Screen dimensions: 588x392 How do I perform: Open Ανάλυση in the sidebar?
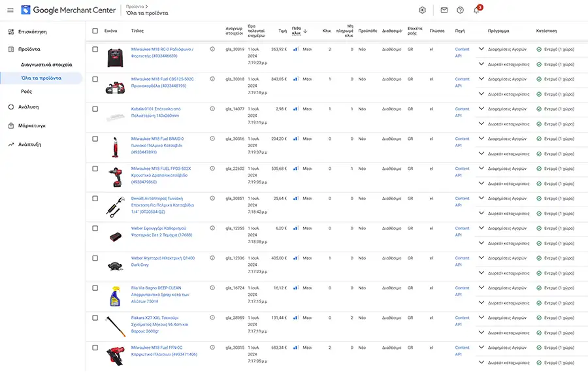pos(29,107)
